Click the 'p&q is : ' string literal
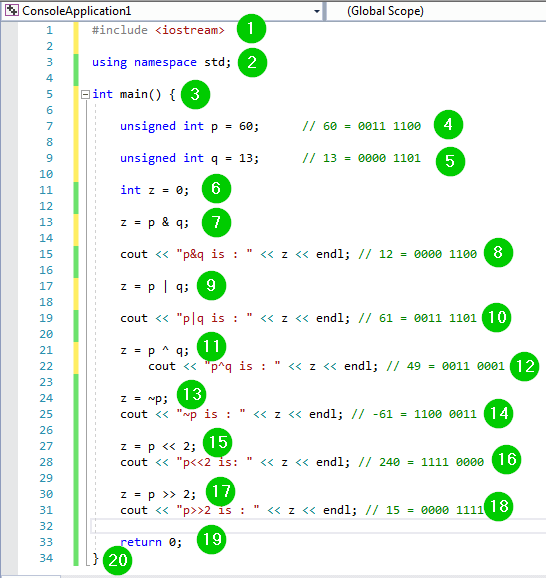This screenshot has height=578, width=546. (x=214, y=254)
